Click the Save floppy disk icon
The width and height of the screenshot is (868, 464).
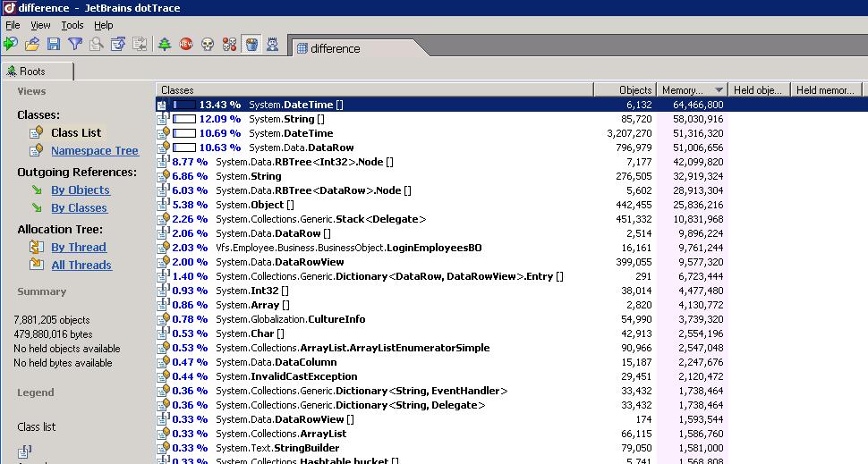54,44
